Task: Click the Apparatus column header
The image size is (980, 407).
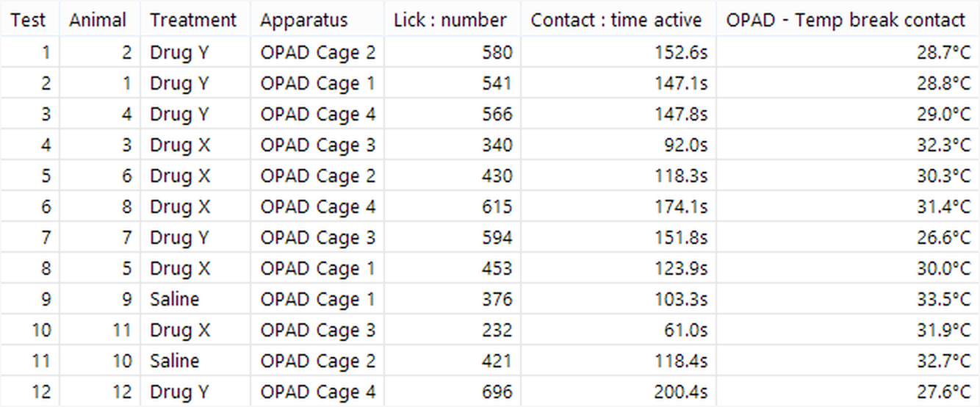Action: 303,20
